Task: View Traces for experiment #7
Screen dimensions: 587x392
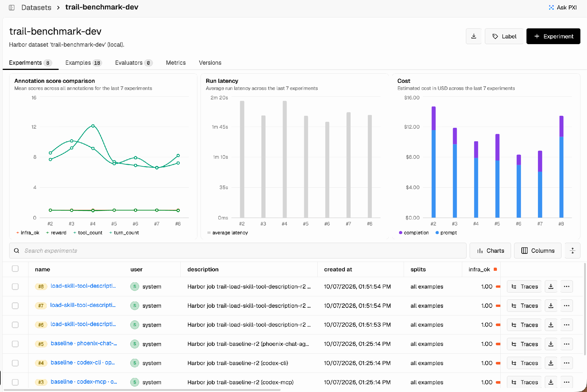Action: (x=524, y=305)
